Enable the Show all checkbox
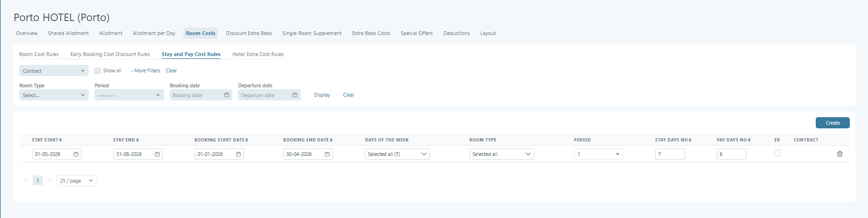Image resolution: width=868 pixels, height=218 pixels. (x=98, y=71)
